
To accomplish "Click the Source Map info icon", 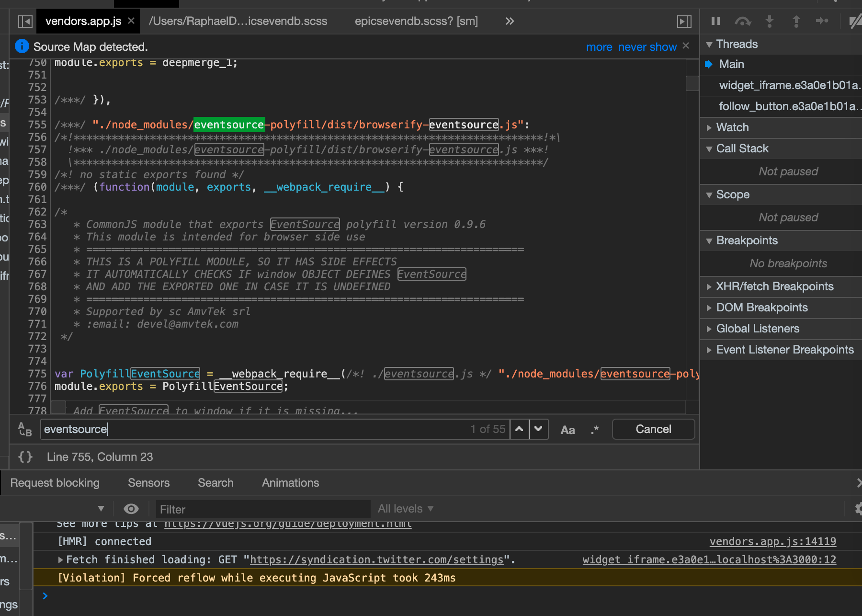I will tap(22, 46).
